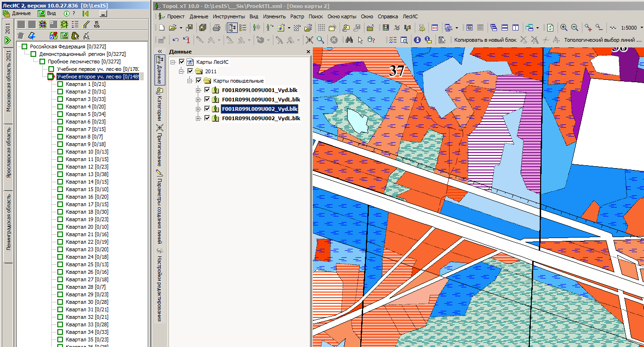The height and width of the screenshot is (347, 644).
Task: Collapse the Карты повыдельные folder node
Action: tap(190, 81)
